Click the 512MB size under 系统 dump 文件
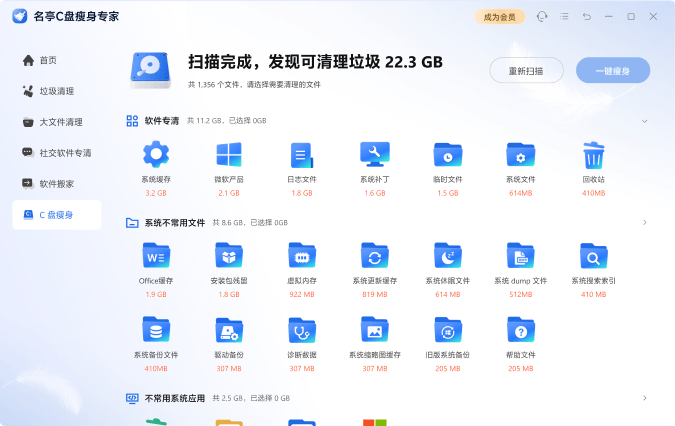The height and width of the screenshot is (426, 675). (x=521, y=295)
